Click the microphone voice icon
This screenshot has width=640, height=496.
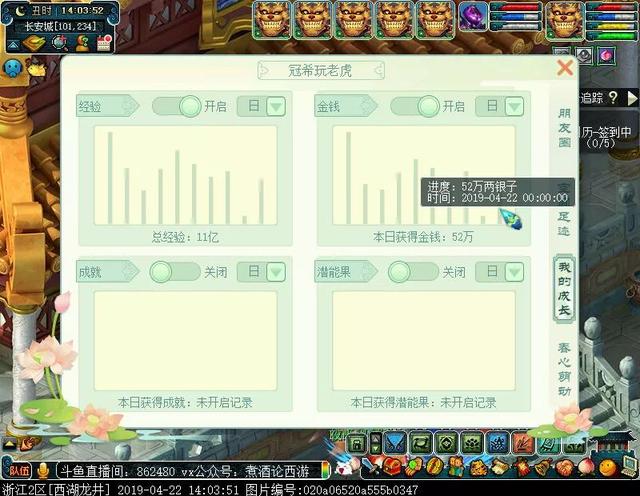(x=42, y=471)
